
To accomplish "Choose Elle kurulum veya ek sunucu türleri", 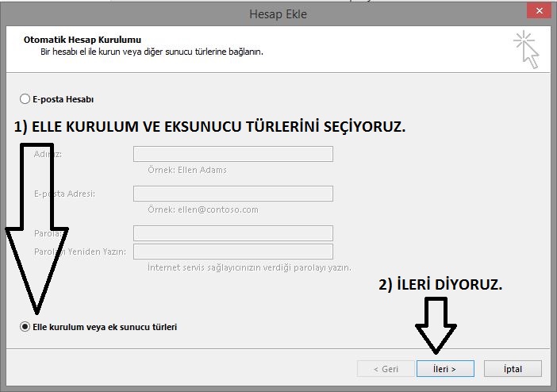I will (25, 326).
